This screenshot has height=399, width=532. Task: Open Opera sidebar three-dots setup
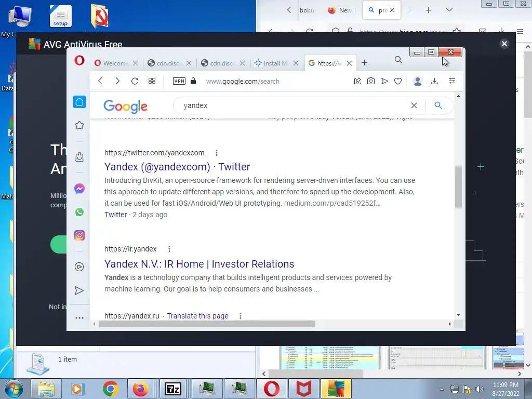79,318
